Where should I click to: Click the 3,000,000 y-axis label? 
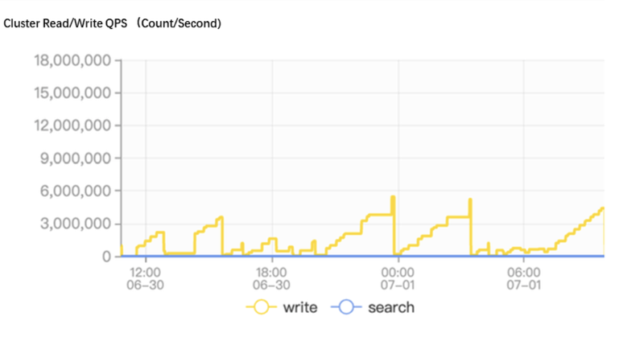75,224
